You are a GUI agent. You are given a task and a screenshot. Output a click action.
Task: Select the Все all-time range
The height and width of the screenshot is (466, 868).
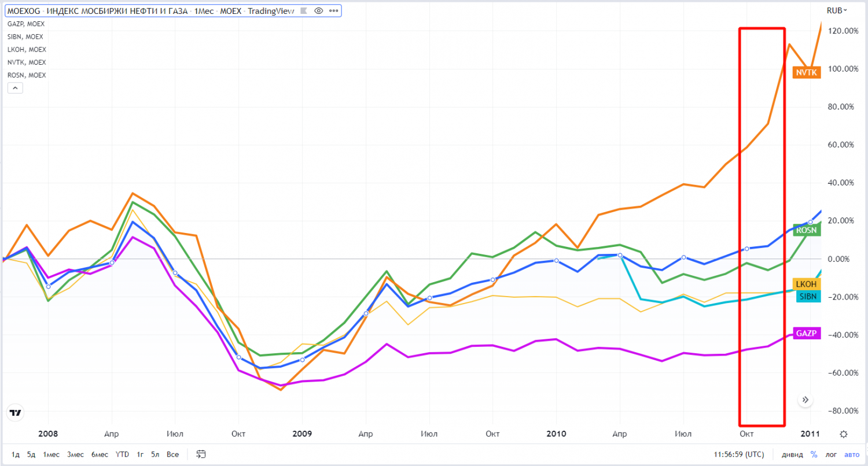pyautogui.click(x=172, y=454)
